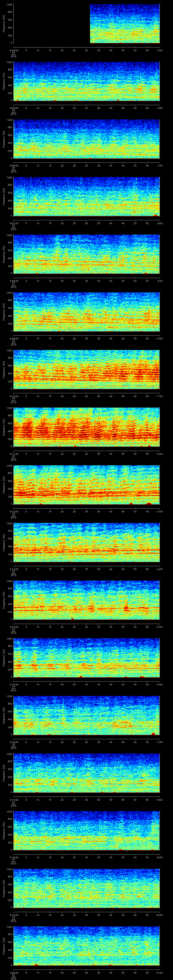
Task: Click the spectrogram panel starting at 9:14:00
Action: (x=87, y=600)
